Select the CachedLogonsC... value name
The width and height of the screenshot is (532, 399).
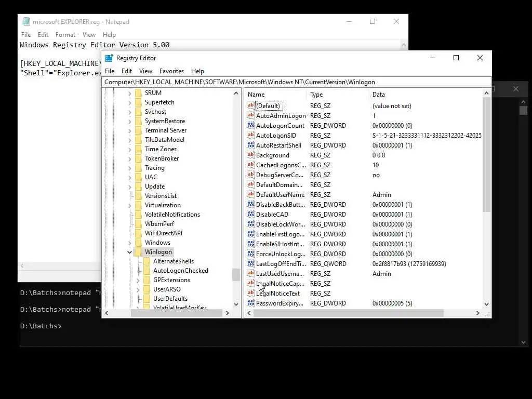pos(281,165)
